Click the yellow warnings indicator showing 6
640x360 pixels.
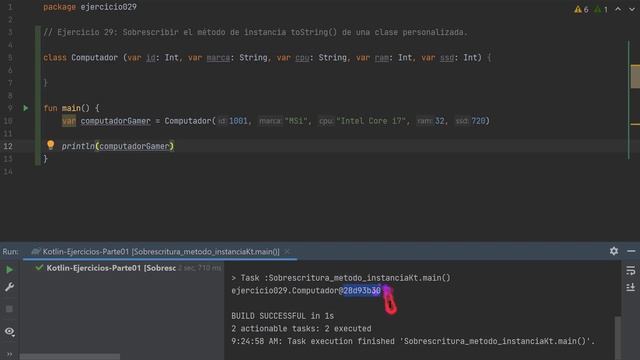coord(581,9)
